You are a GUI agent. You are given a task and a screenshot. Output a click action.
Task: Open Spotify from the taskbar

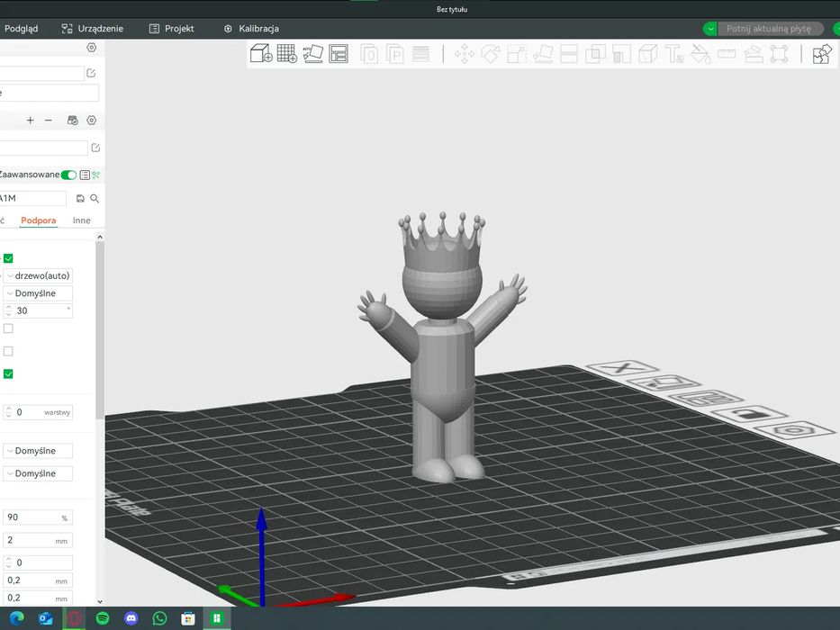(x=103, y=618)
